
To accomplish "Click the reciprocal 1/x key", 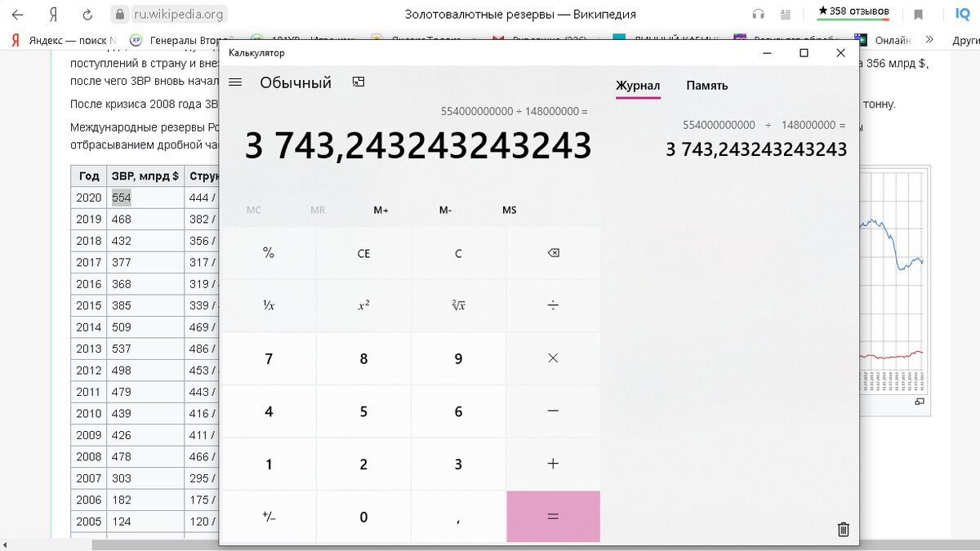I will click(x=269, y=305).
